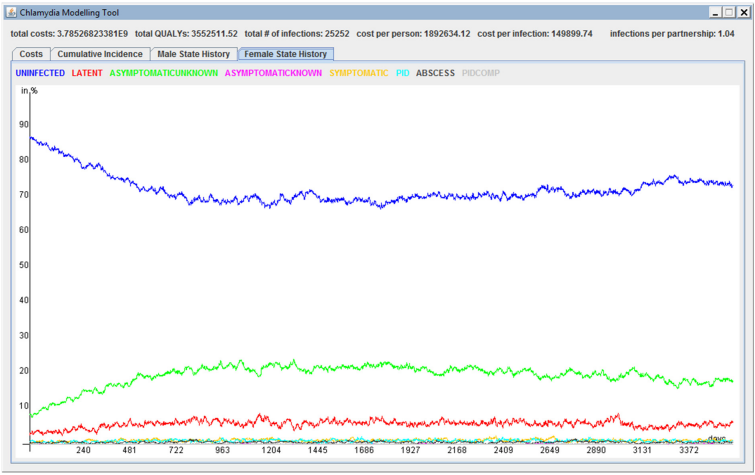The image size is (755, 475).
Task: Select the Female State History tab
Action: 286,54
